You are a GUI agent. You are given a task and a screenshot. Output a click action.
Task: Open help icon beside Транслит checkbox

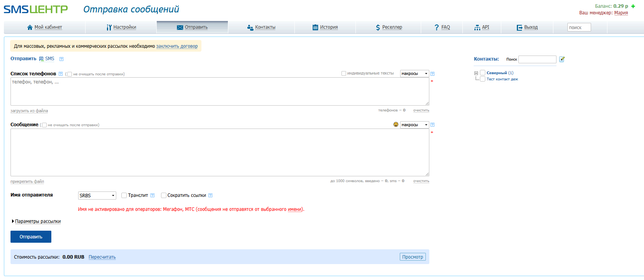[152, 195]
